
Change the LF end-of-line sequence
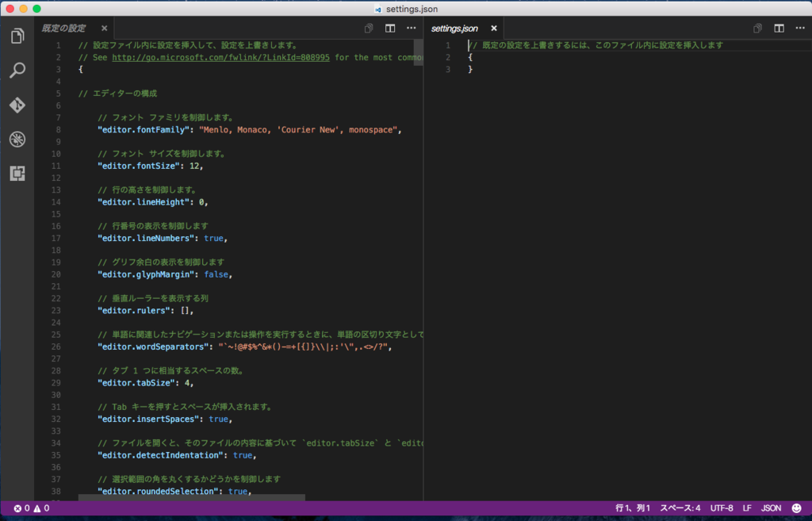click(747, 508)
